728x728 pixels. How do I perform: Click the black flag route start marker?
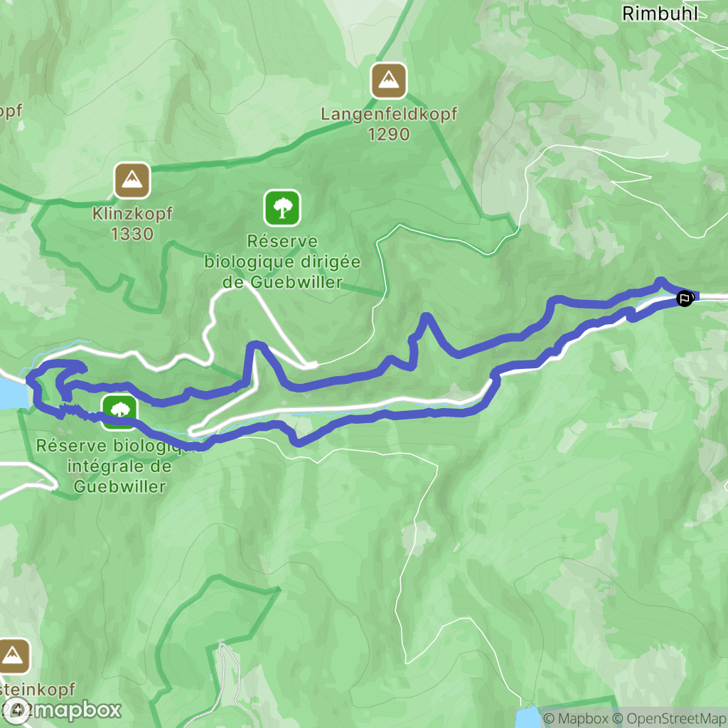pos(685,298)
